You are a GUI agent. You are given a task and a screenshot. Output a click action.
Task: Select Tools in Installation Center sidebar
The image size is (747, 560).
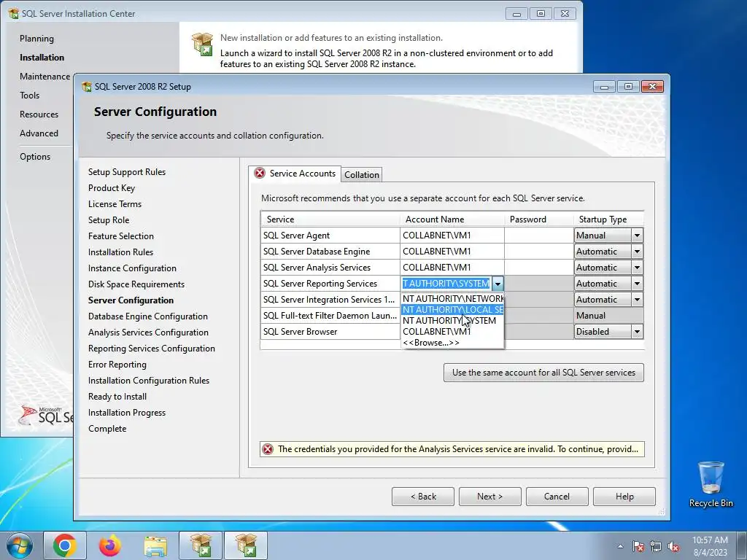(x=29, y=96)
